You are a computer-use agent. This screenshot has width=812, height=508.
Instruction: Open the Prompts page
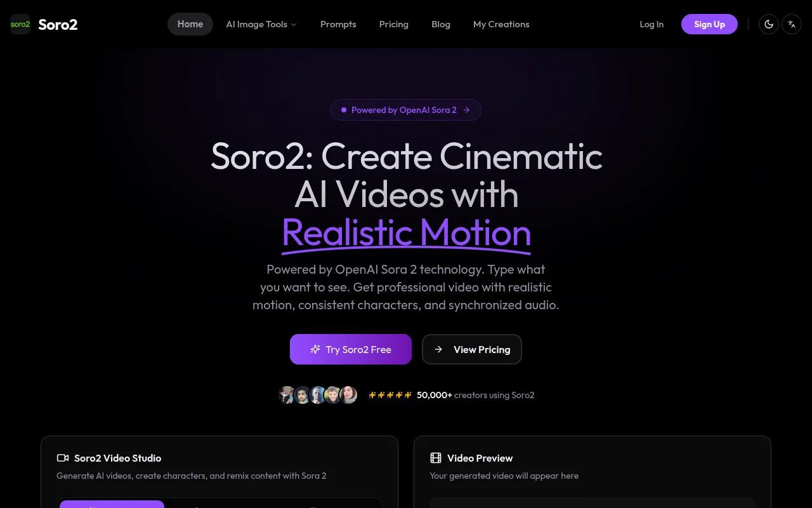[x=338, y=24]
